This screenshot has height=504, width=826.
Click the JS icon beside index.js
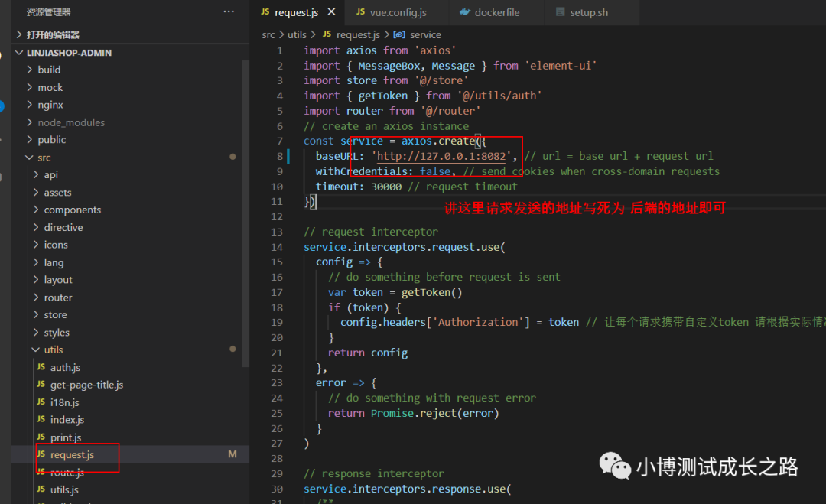(41, 419)
